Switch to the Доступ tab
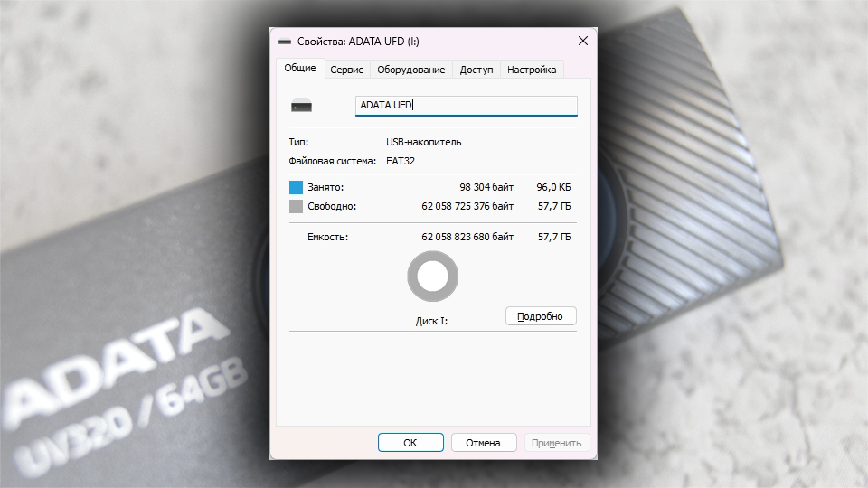868x488 pixels. (476, 70)
